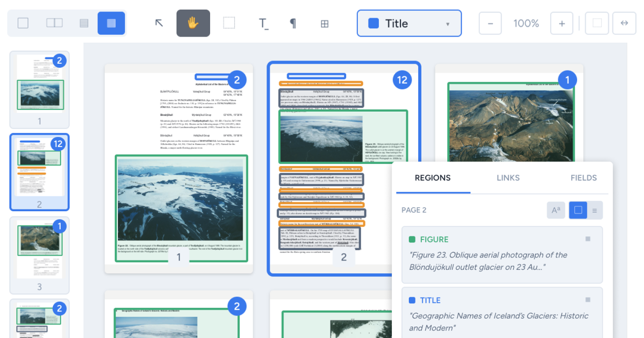Click the PAGE 2 label in panel
644x338 pixels.
pyautogui.click(x=414, y=210)
